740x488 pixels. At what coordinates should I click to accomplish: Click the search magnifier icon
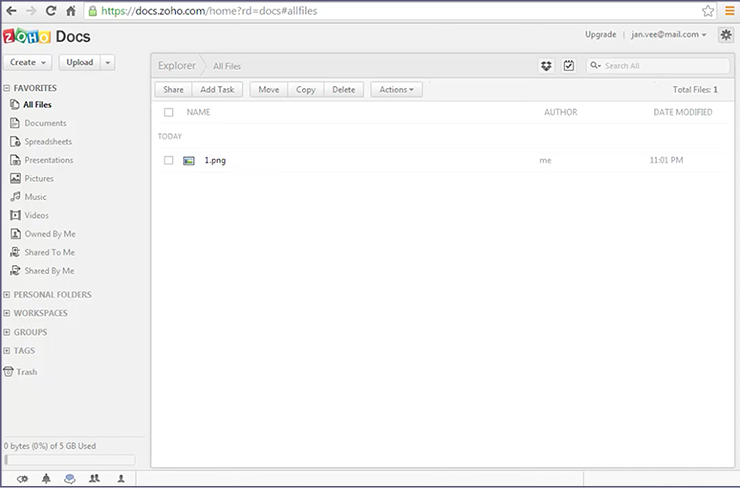595,66
